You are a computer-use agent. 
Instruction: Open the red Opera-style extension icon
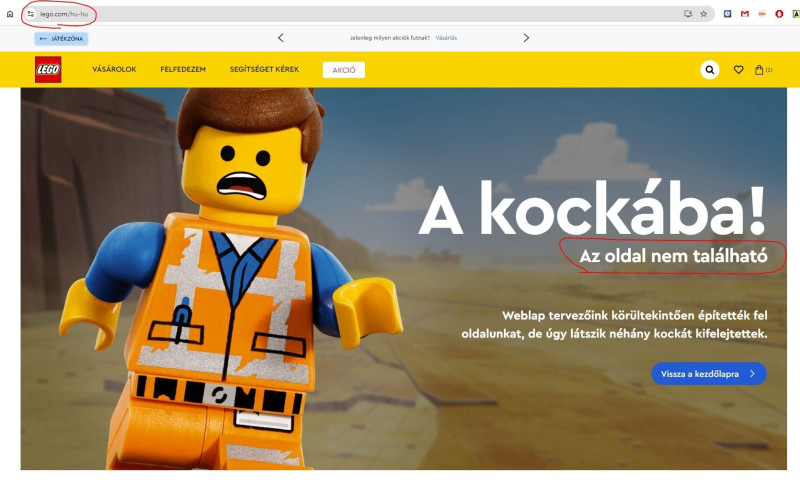[779, 14]
